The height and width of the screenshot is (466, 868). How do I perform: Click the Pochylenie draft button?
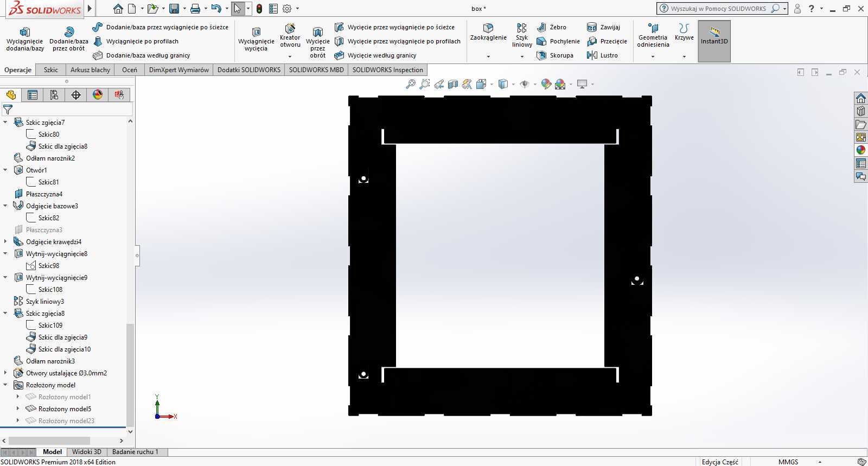pyautogui.click(x=558, y=41)
